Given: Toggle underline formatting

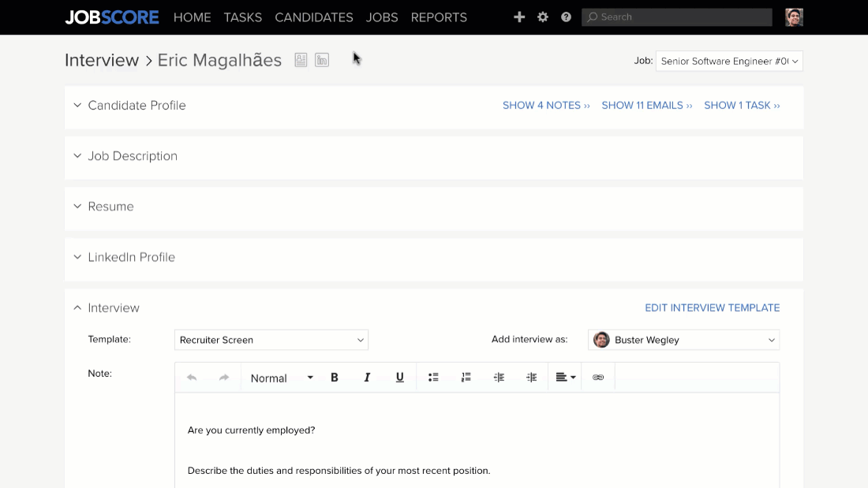Looking at the screenshot, I should 400,378.
